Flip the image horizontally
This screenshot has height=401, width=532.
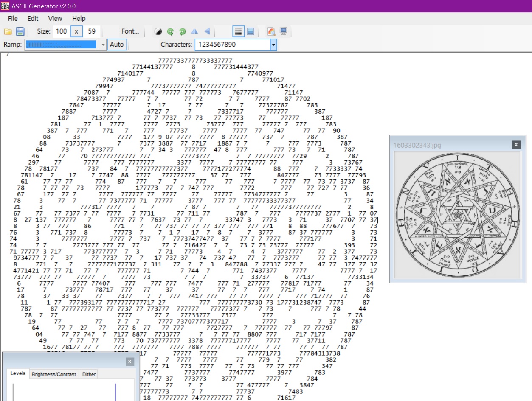coord(195,31)
